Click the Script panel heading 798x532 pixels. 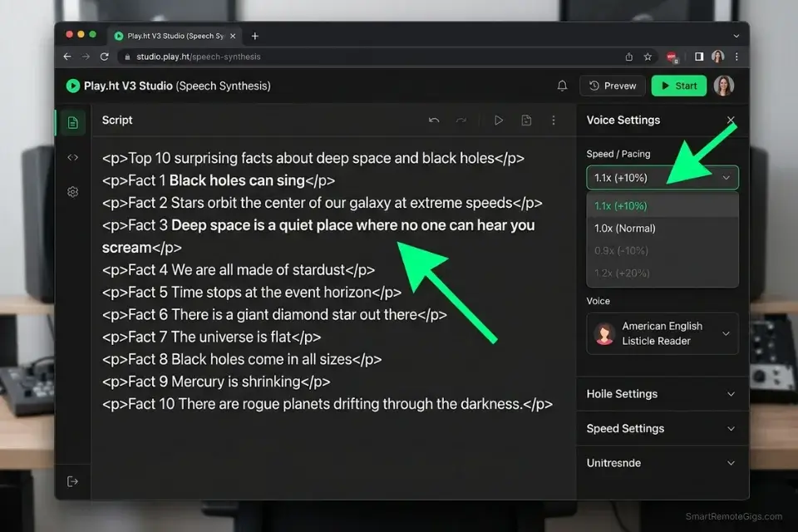tap(117, 121)
